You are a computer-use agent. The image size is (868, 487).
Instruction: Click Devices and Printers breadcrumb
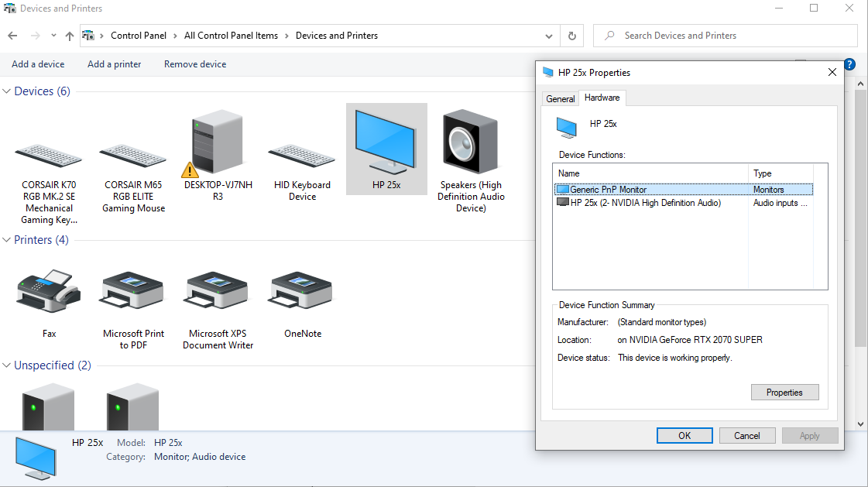click(x=337, y=36)
